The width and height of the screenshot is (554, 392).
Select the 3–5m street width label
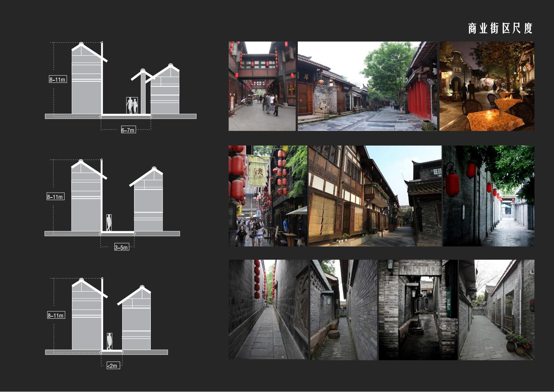coord(121,247)
